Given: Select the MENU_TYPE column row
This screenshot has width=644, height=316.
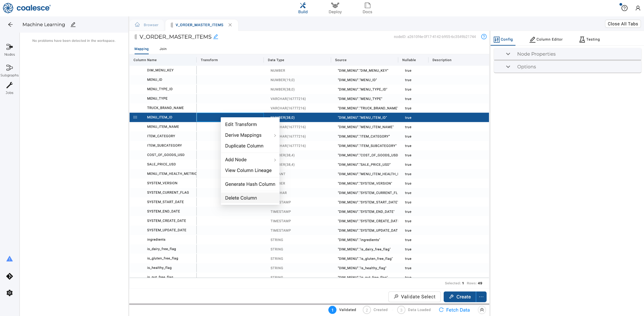Looking at the screenshot, I should [309, 99].
